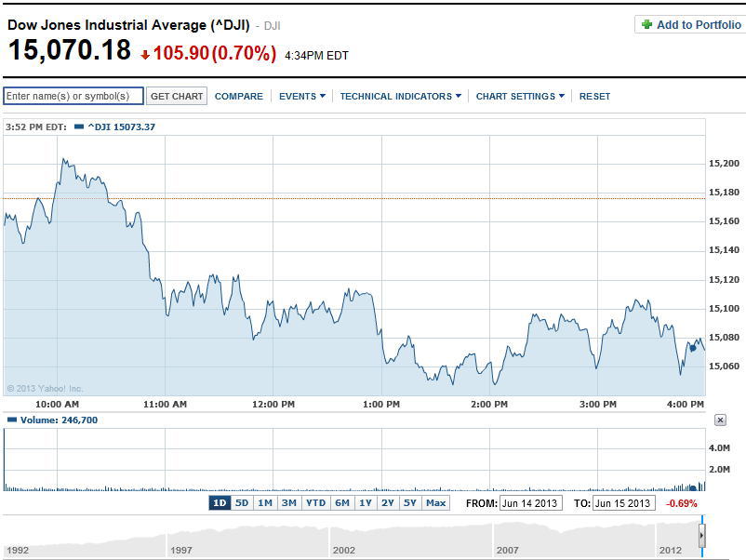Click the blue Volume legend swatch

12,420
